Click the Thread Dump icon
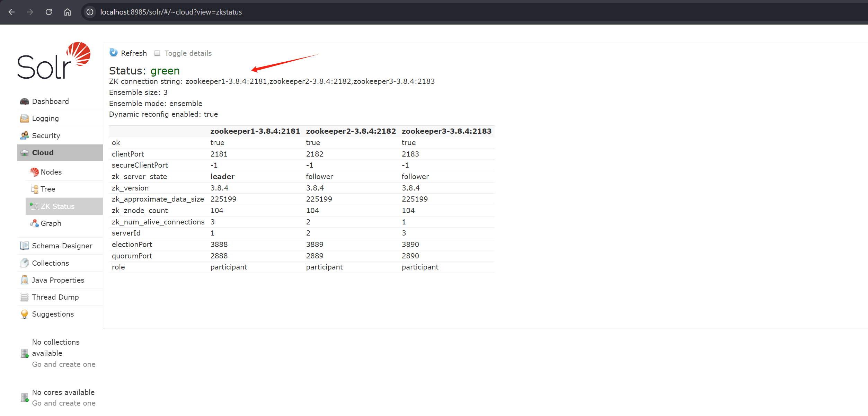This screenshot has width=868, height=416. [x=24, y=297]
